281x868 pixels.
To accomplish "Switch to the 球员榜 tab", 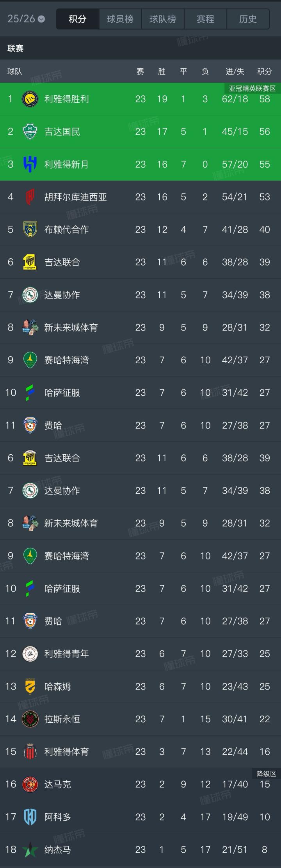I will (120, 19).
